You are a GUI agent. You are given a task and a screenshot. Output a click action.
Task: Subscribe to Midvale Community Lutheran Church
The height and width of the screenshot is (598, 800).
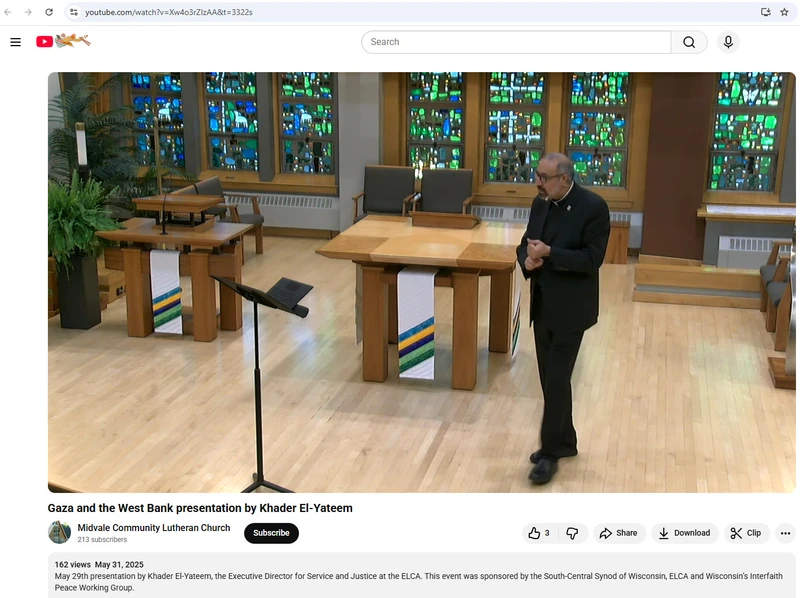tap(271, 533)
